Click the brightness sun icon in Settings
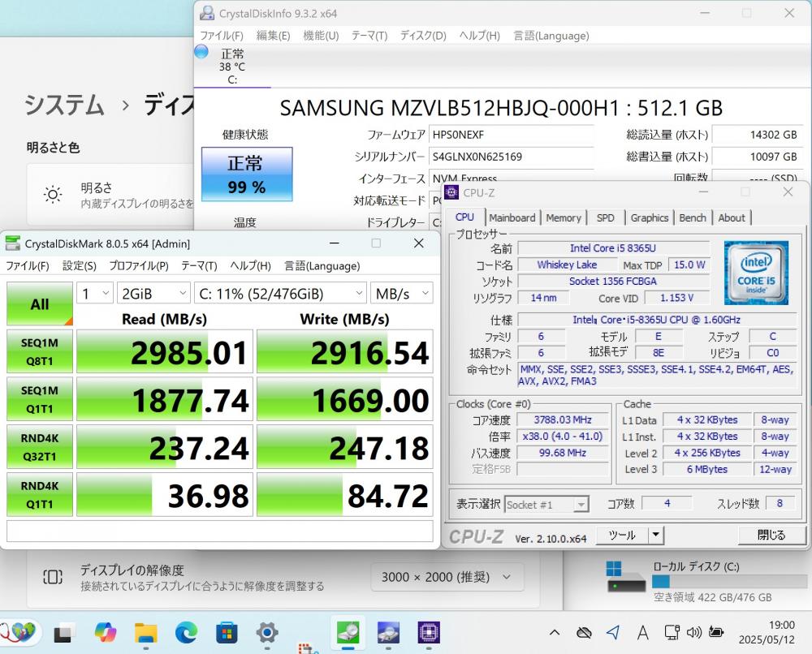The image size is (812, 654). (x=53, y=195)
